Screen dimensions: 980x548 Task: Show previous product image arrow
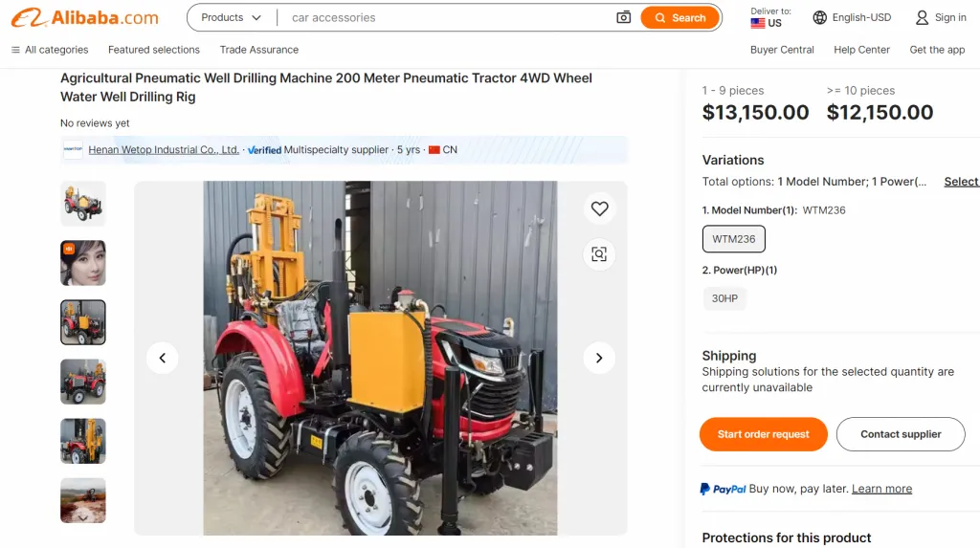tap(163, 358)
